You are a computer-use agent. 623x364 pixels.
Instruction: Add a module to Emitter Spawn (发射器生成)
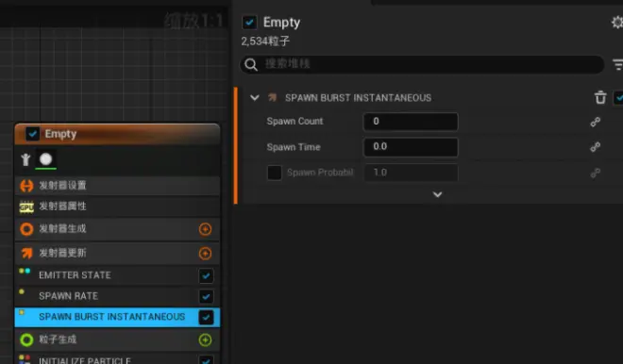205,229
